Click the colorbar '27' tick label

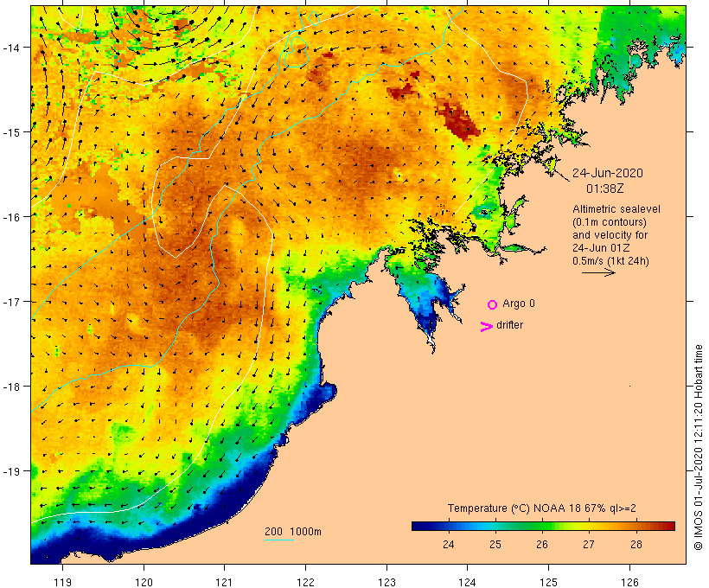588,544
